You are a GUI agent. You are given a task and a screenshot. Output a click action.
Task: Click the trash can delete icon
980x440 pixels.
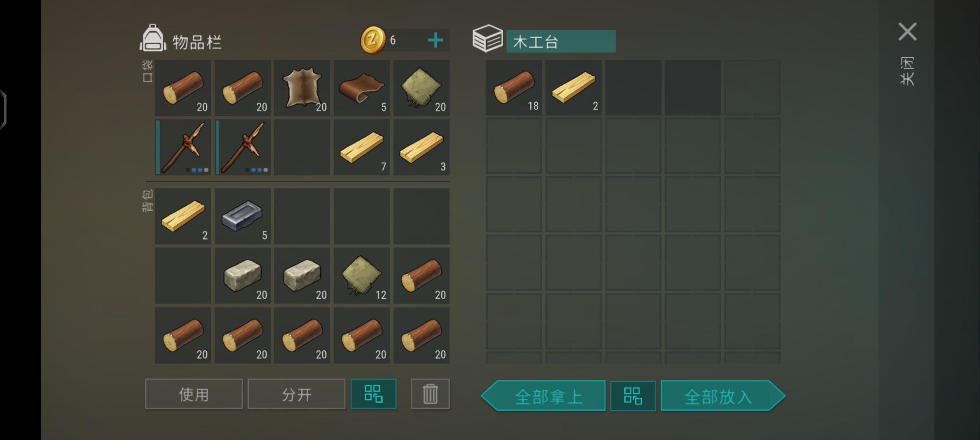[430, 394]
